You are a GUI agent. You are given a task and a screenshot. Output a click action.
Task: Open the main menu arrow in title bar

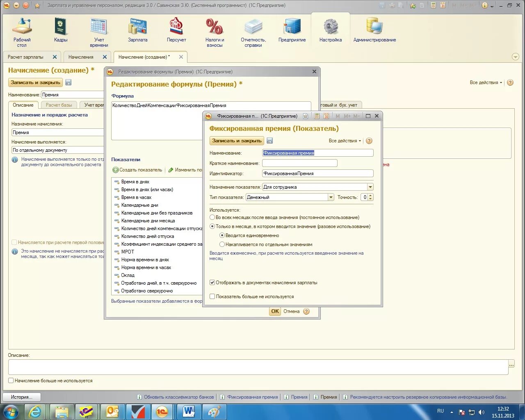[x=16, y=5]
